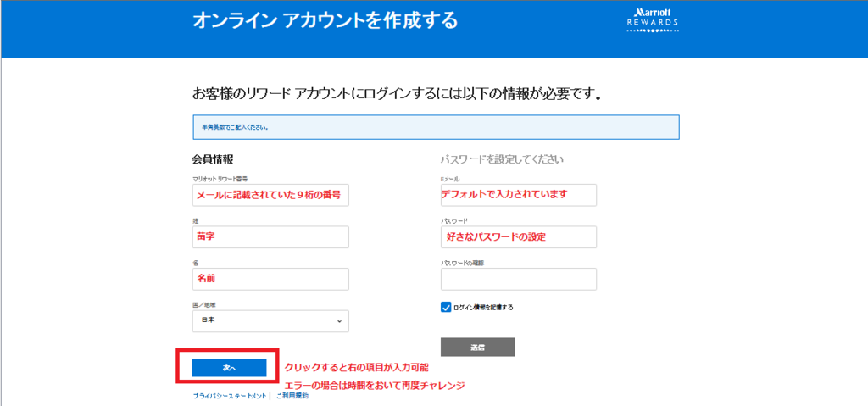Click the 姓 (surname) input field
868x406 pixels.
(x=270, y=237)
